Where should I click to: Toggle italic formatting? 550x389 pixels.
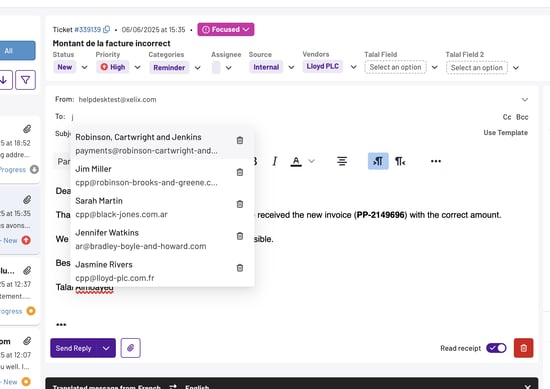coord(275,161)
